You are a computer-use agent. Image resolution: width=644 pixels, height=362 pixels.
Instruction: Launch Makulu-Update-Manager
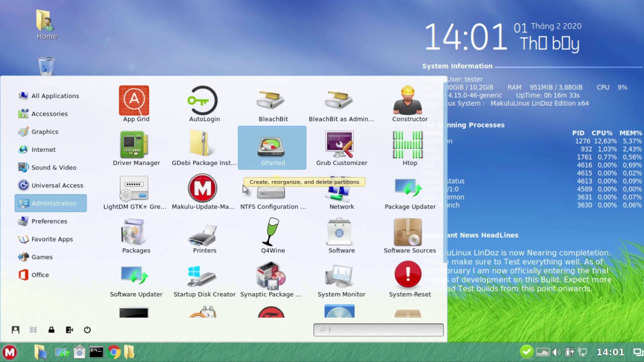[203, 192]
